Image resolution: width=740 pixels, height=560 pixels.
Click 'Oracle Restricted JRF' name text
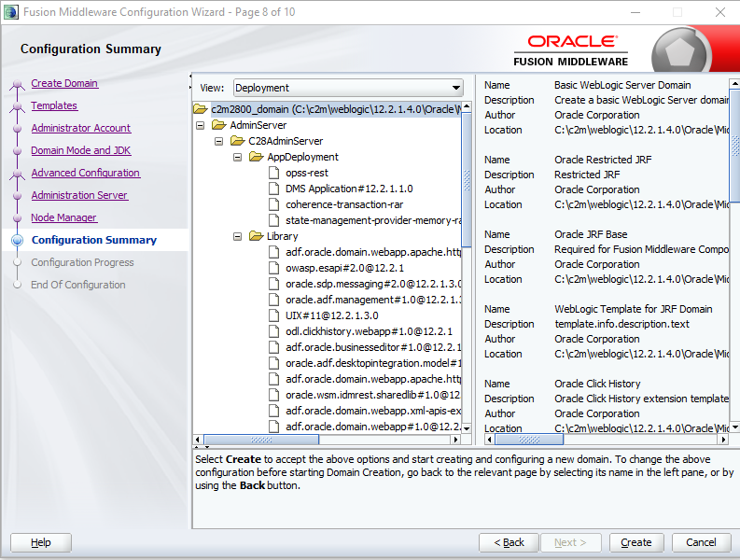[603, 160]
